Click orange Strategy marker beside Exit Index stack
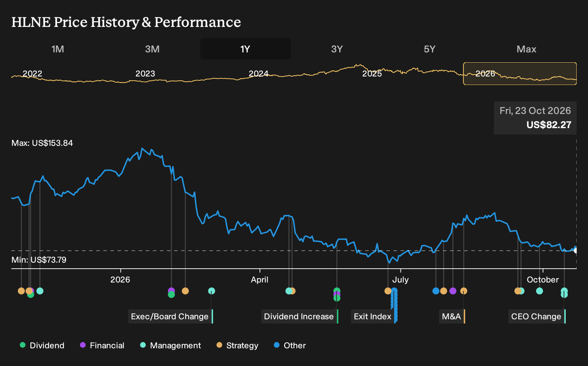The width and height of the screenshot is (588, 366). (388, 291)
